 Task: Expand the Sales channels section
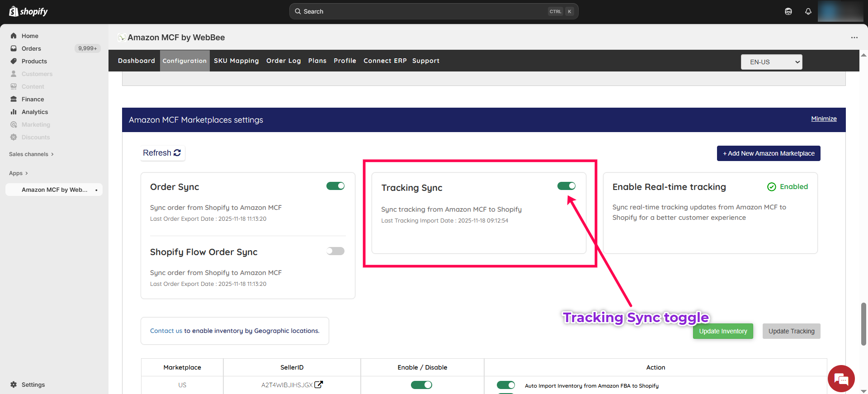tap(31, 154)
